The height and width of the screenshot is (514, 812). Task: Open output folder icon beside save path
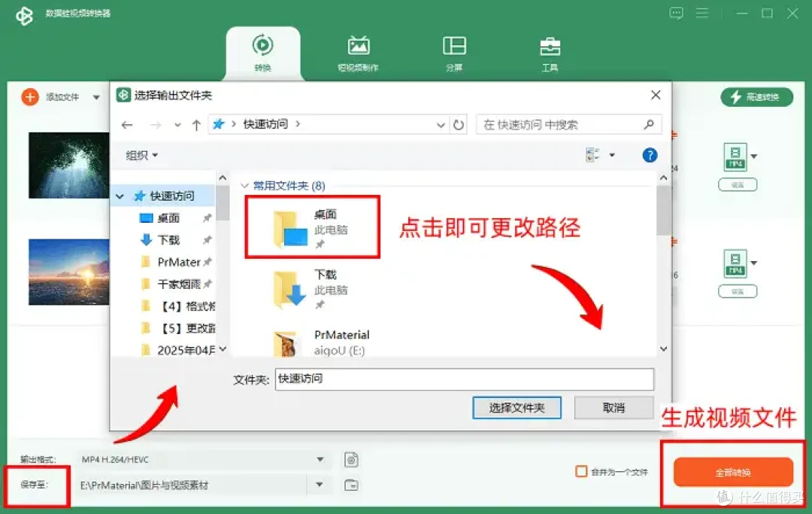point(352,485)
